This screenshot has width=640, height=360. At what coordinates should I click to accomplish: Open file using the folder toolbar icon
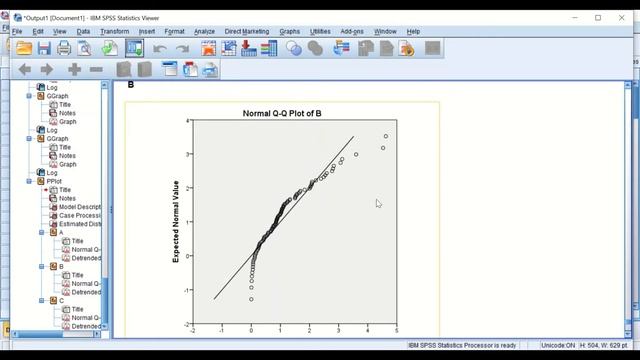tap(24, 49)
